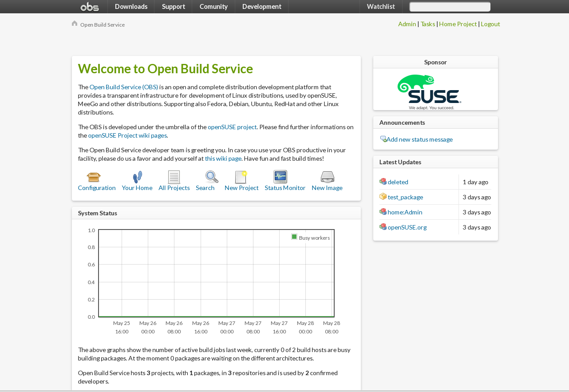Open the Configuration icon
The width and height of the screenshot is (569, 392).
pos(95,177)
